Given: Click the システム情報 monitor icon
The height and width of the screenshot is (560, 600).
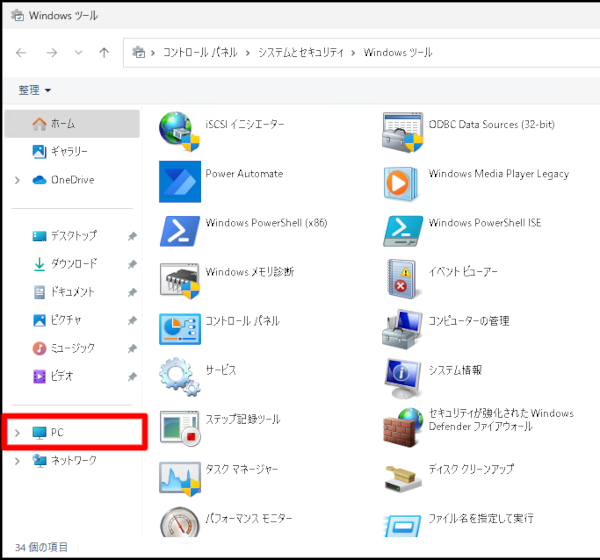Looking at the screenshot, I should pos(403,378).
